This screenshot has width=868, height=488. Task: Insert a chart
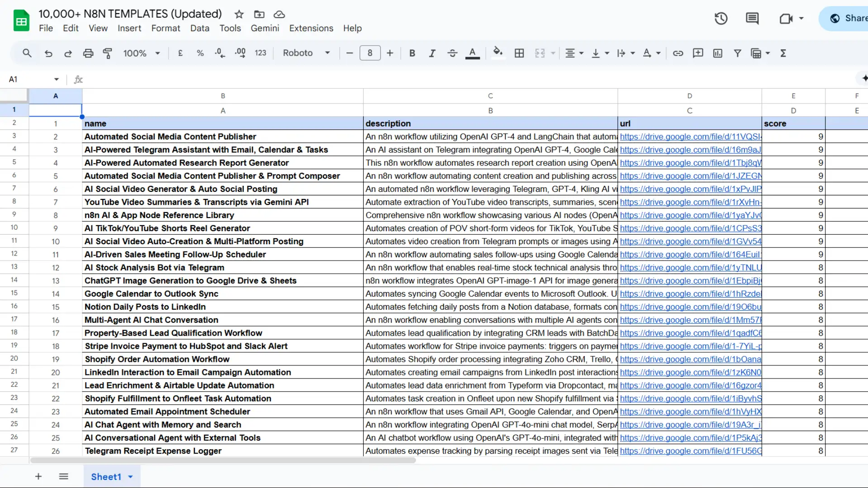(x=717, y=53)
